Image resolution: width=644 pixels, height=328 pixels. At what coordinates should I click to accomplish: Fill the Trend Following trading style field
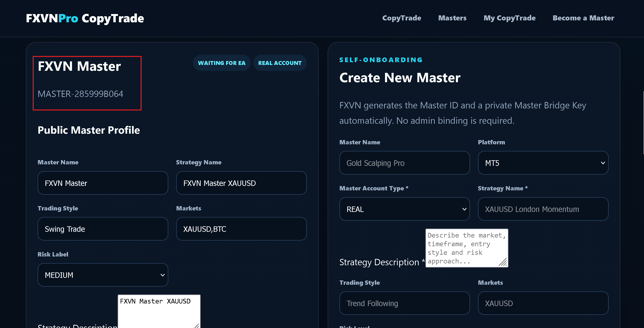coord(404,303)
